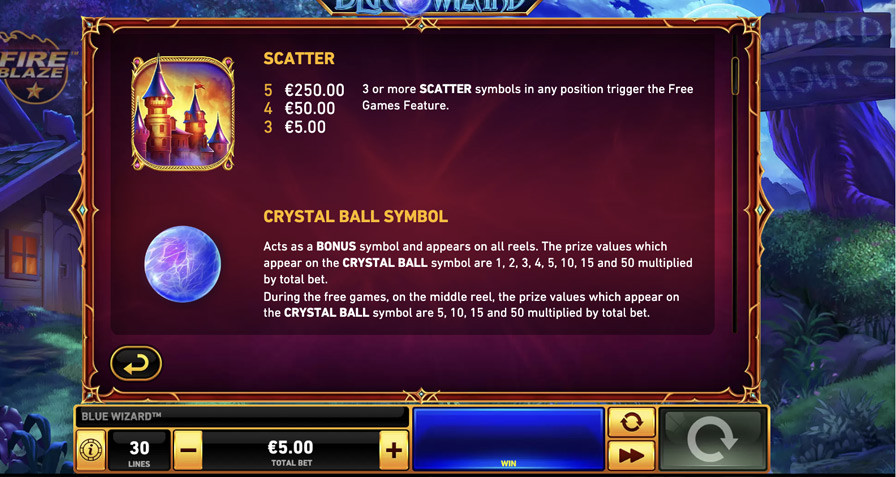Click the Crystal Ball symbol image
The width and height of the screenshot is (896, 477).
(x=182, y=264)
